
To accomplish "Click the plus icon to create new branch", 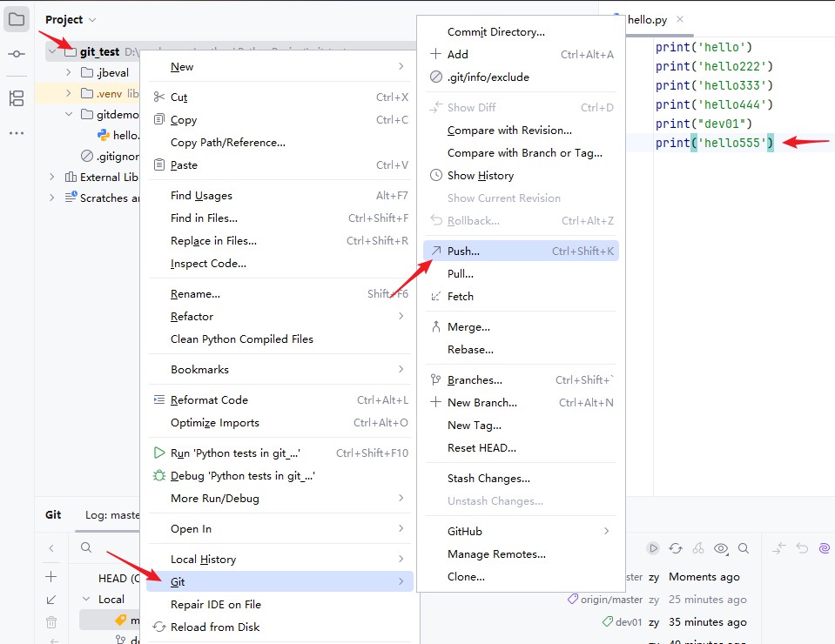I will click(x=51, y=576).
